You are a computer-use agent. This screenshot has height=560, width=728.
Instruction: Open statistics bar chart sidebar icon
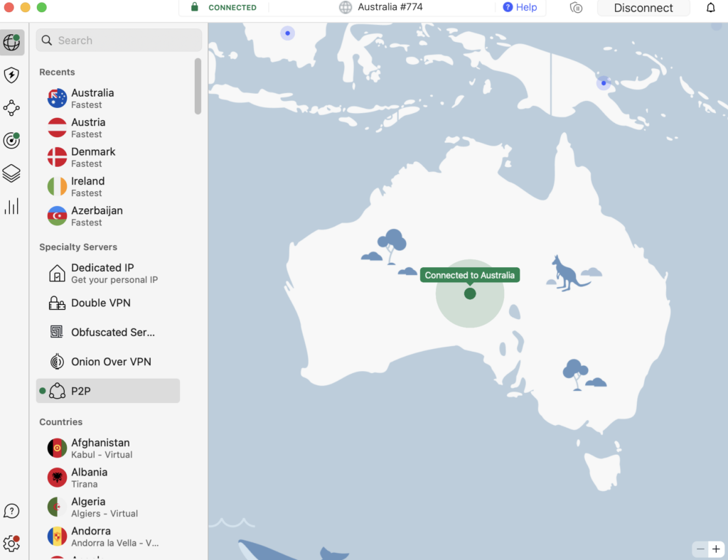click(11, 207)
